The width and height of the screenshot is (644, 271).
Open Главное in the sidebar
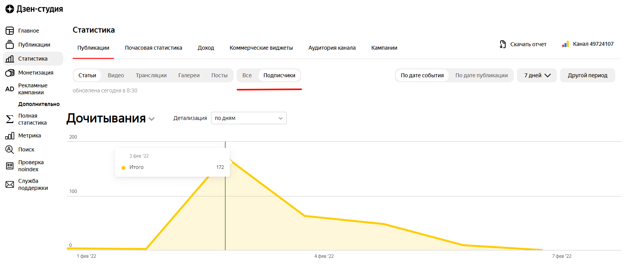coord(29,31)
